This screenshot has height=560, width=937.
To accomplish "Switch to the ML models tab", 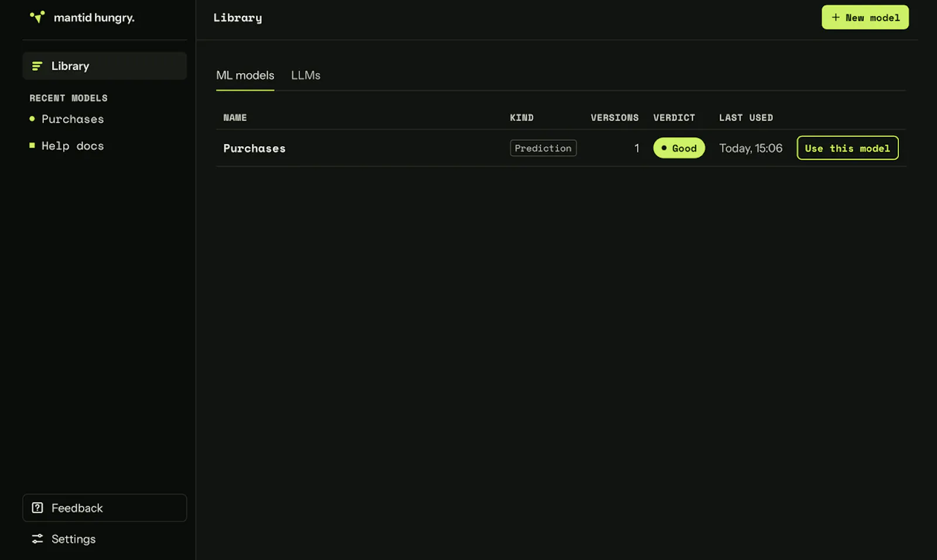I will (245, 75).
